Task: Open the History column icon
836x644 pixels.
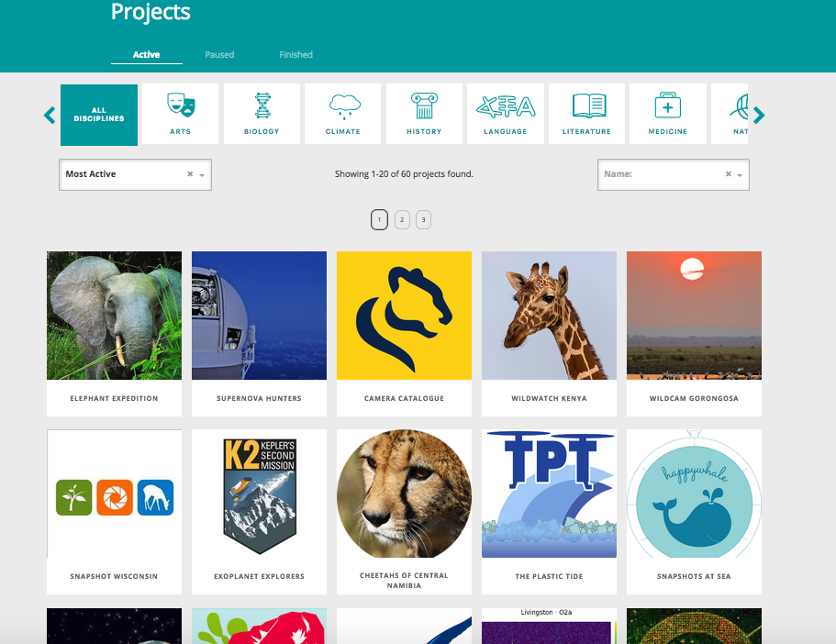Action: [x=424, y=105]
